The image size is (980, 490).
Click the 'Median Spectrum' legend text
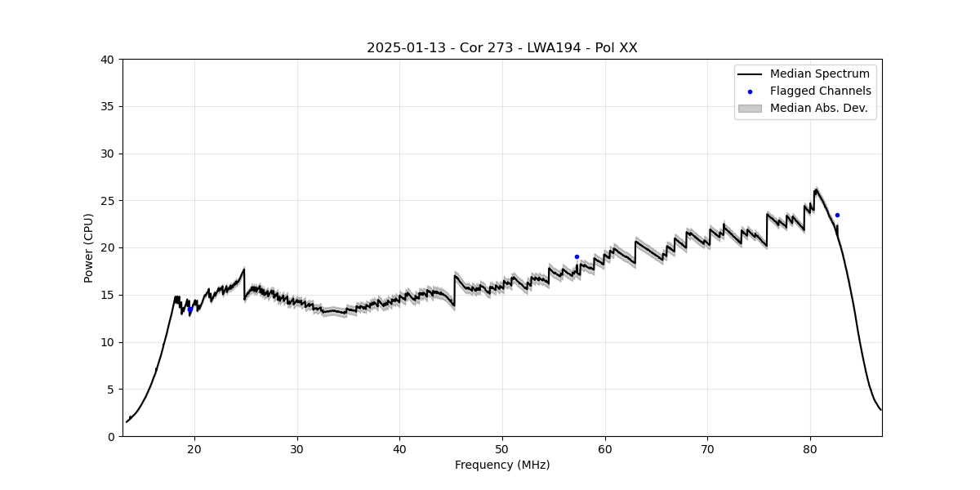[819, 74]
